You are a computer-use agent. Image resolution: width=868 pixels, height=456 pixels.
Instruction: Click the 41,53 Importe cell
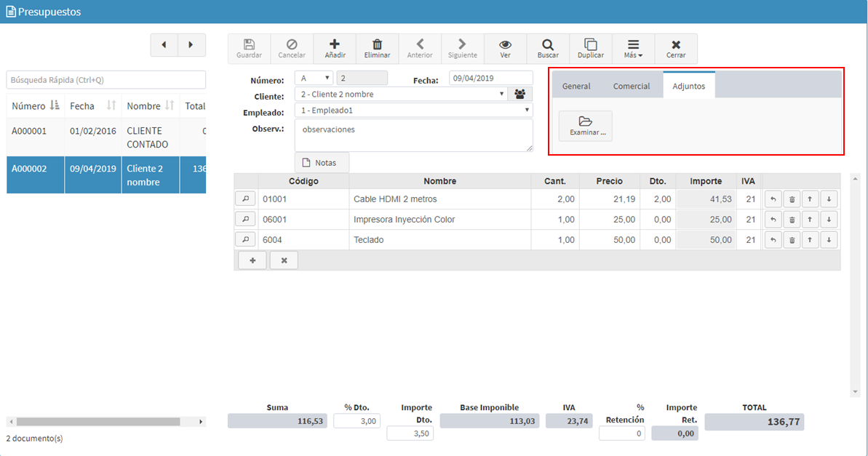point(706,199)
